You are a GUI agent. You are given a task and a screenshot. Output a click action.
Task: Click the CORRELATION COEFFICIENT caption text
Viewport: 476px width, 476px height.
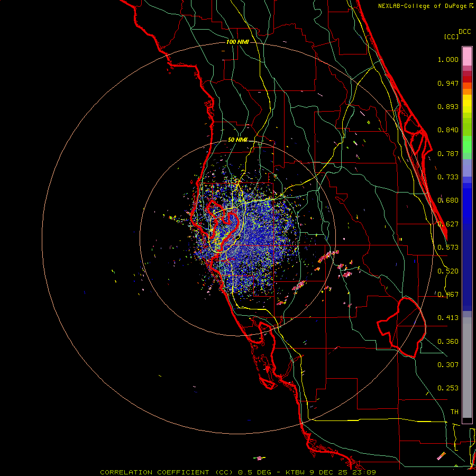[167, 472]
